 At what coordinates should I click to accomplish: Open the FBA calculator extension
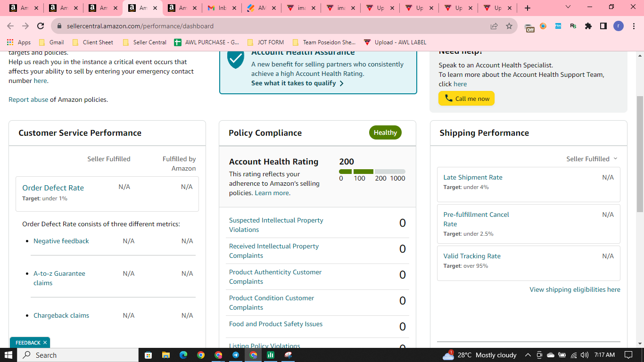tap(558, 26)
